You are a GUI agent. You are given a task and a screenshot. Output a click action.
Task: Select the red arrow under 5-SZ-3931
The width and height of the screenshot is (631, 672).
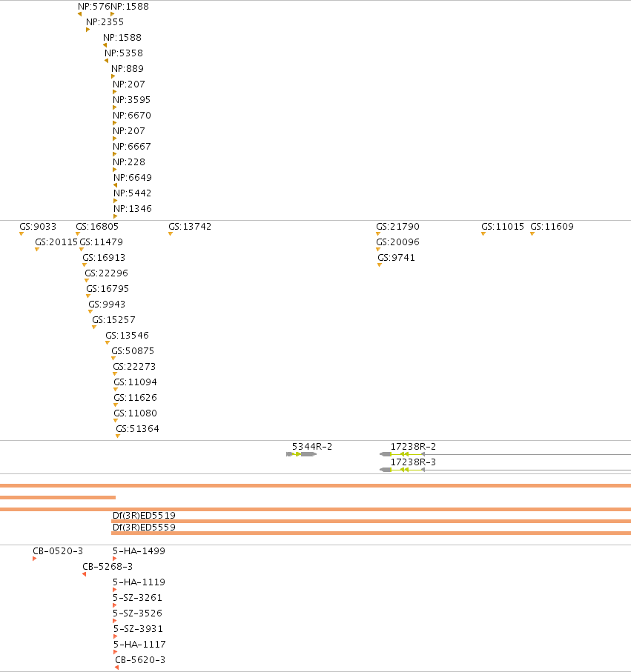tap(115, 636)
